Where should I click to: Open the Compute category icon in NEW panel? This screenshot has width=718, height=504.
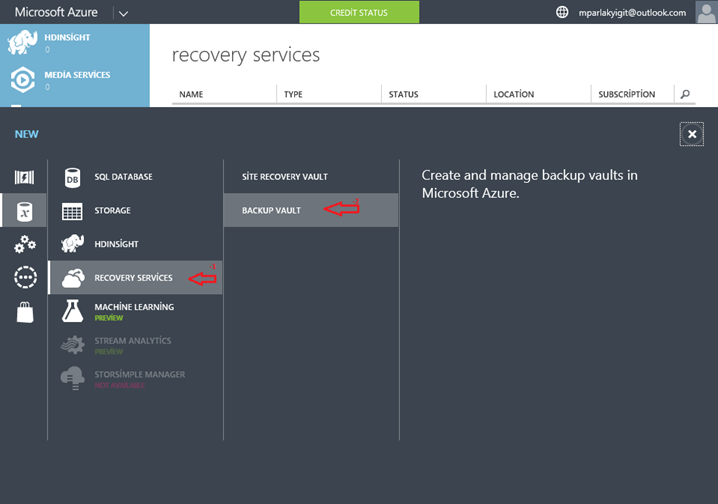tap(24, 177)
